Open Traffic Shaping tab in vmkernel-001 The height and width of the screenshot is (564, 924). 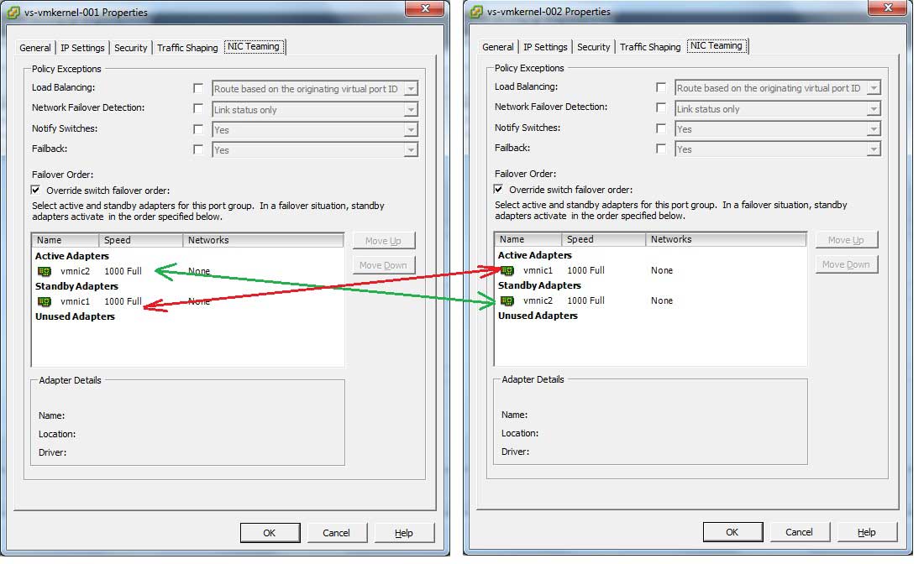[187, 48]
